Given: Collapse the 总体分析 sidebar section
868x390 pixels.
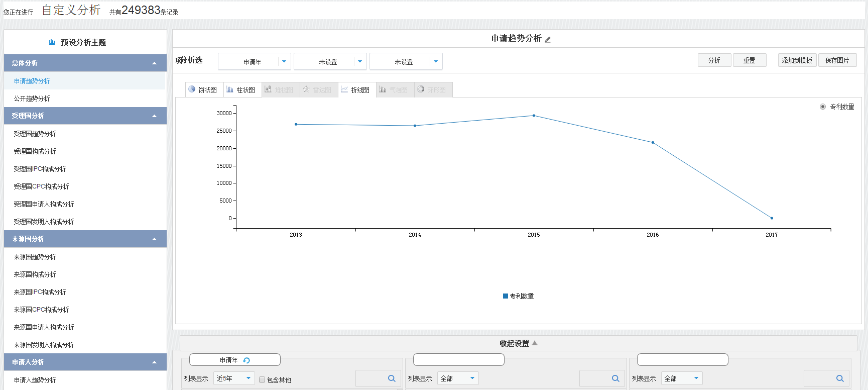Looking at the screenshot, I should click(154, 63).
